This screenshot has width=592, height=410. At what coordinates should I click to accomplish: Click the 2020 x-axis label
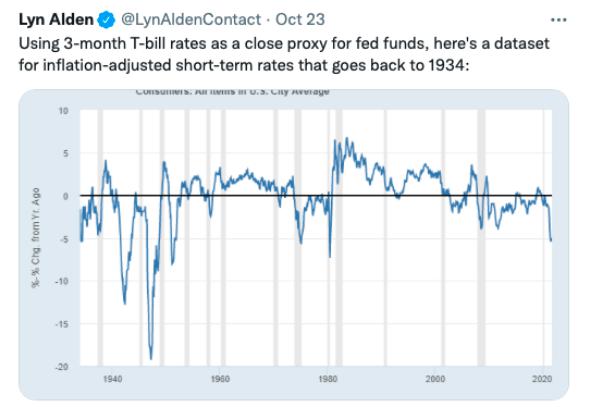(x=542, y=379)
